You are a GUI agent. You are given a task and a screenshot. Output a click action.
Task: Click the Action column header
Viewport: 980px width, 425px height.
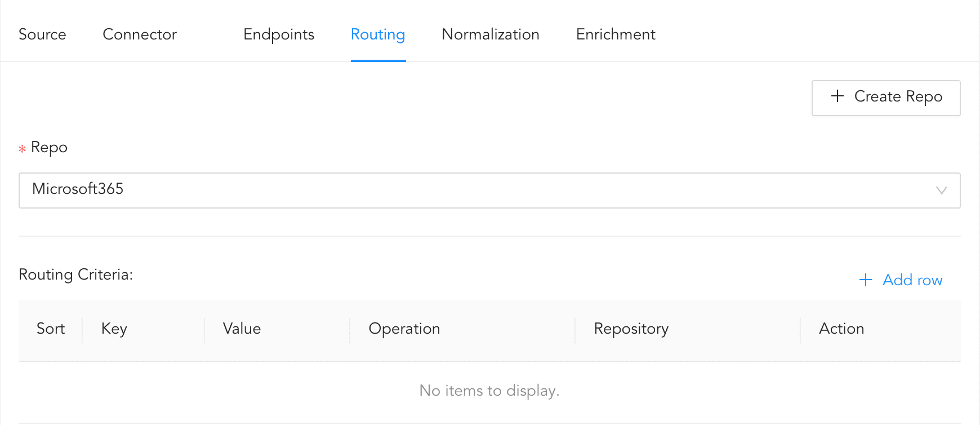[x=841, y=329]
